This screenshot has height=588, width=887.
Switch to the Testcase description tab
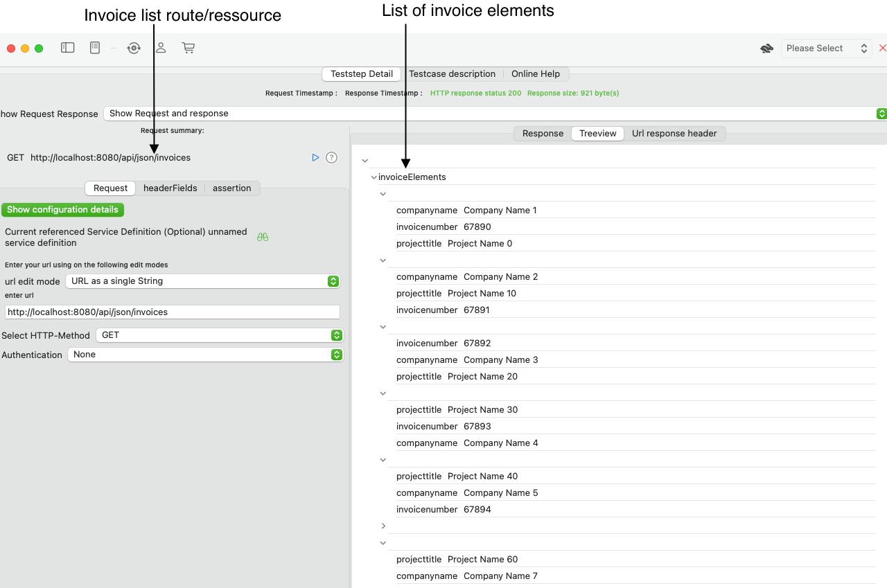point(452,73)
